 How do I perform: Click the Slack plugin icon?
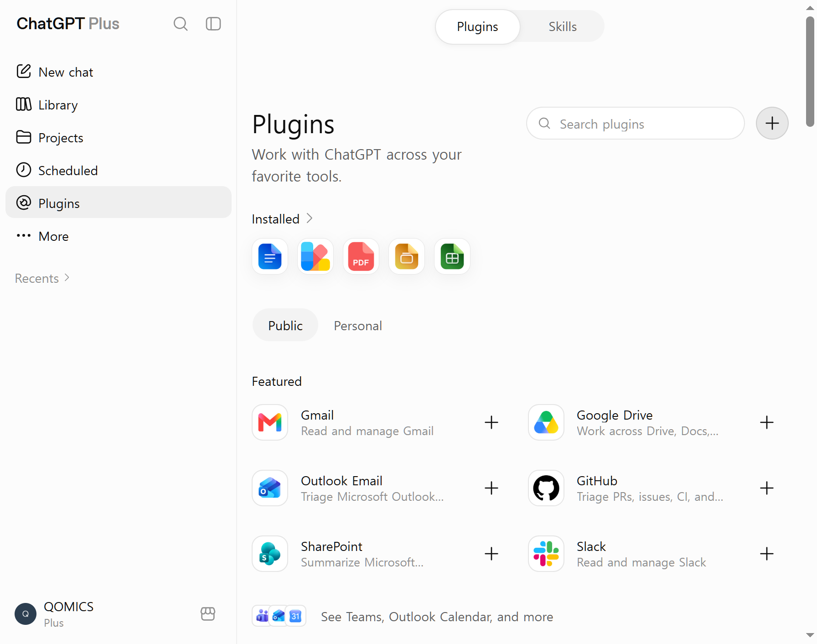546,554
